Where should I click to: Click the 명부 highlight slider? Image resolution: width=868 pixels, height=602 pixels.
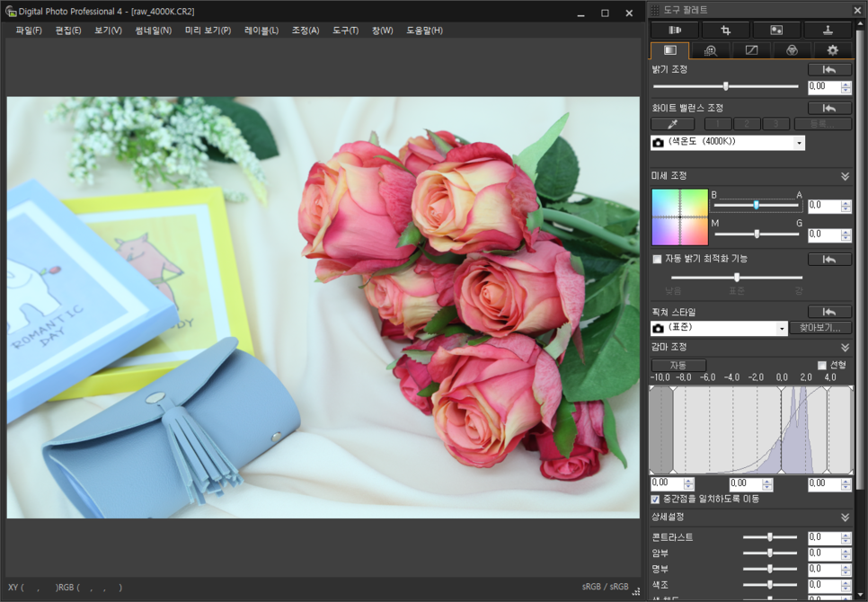click(769, 569)
